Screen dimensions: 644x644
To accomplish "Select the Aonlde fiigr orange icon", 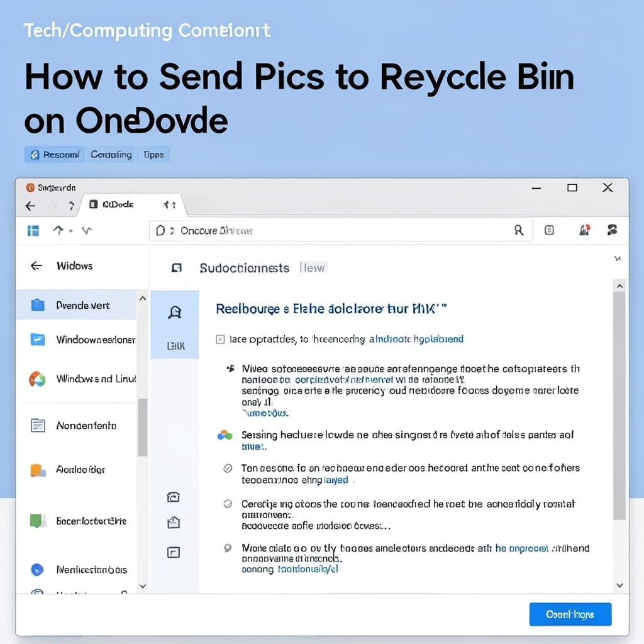I will (x=38, y=470).
